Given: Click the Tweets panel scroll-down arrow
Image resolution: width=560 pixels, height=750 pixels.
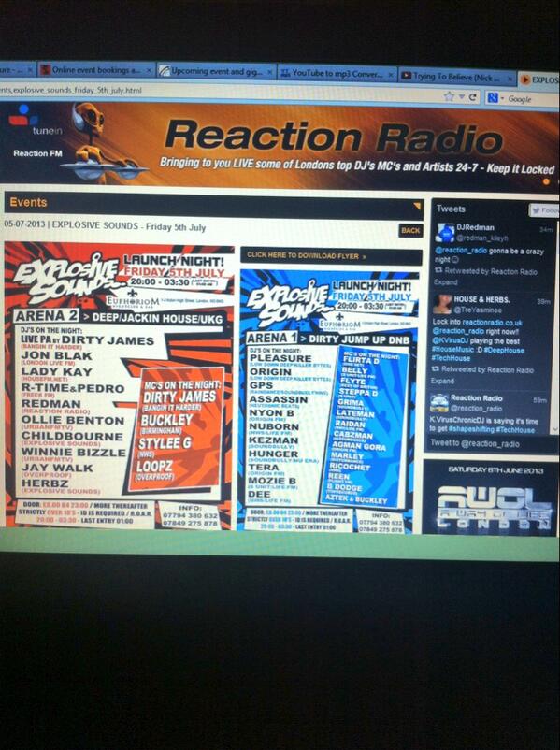Looking at the screenshot, I should (554, 430).
